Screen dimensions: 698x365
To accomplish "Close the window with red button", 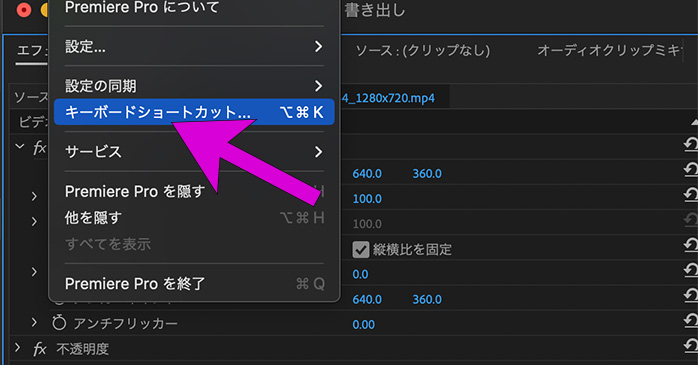I will (24, 10).
